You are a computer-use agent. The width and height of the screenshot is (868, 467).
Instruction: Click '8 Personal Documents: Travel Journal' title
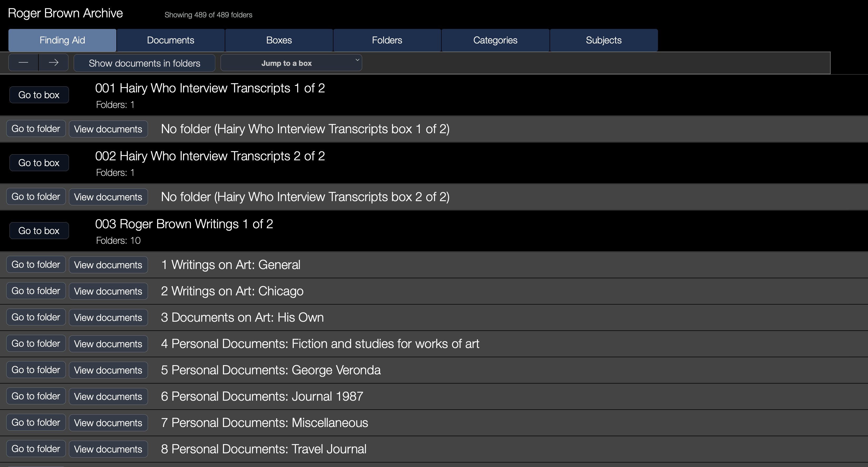point(263,449)
